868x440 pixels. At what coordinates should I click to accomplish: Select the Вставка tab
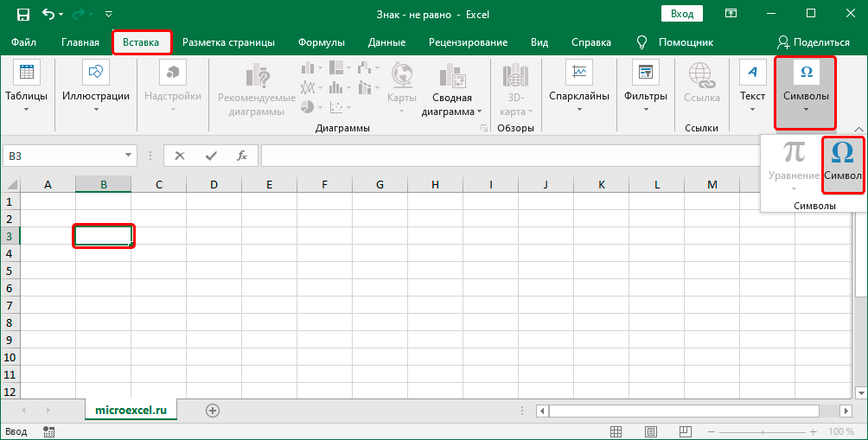tap(141, 42)
